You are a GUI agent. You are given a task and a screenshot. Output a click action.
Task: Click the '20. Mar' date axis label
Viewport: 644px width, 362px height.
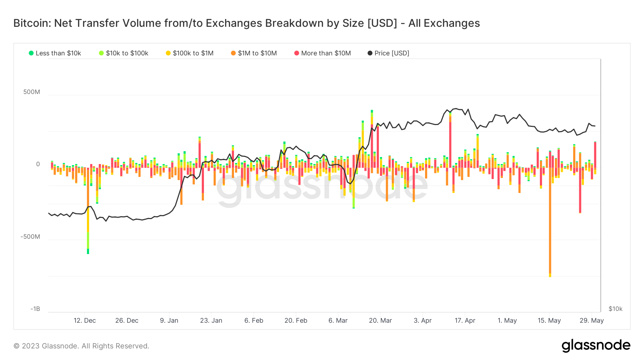380,321
